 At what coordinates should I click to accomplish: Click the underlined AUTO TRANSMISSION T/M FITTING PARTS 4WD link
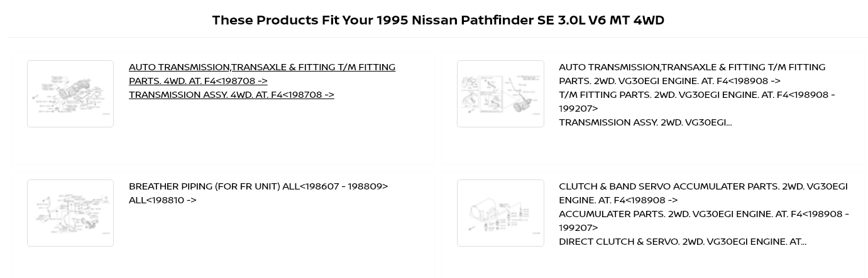coord(262,73)
